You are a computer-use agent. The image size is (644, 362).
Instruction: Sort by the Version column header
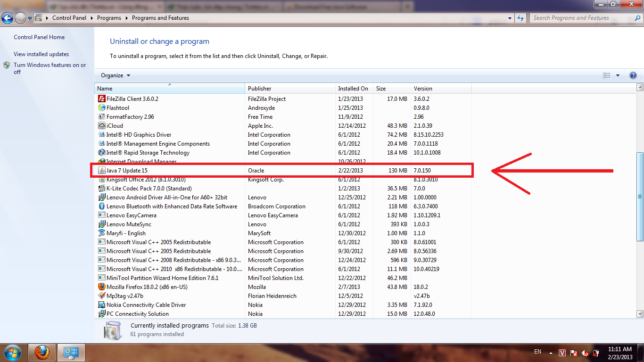(441, 89)
